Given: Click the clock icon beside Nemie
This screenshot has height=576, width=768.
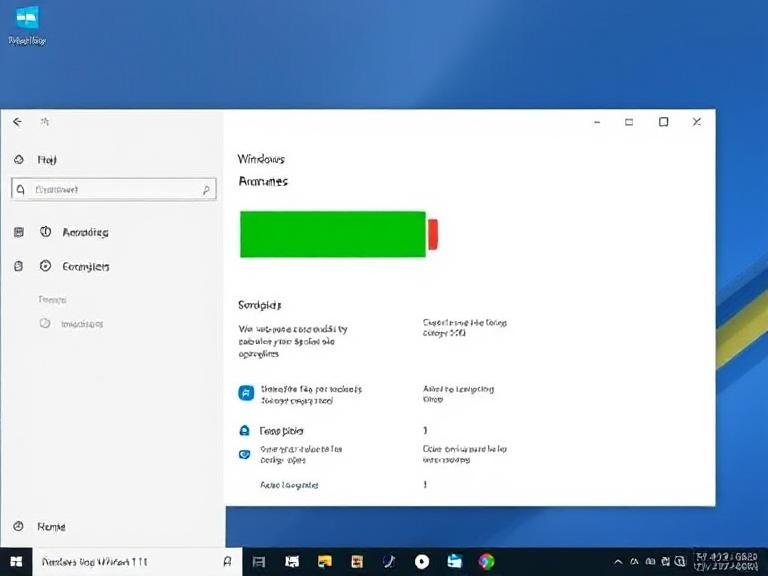Looking at the screenshot, I should click(19, 526).
